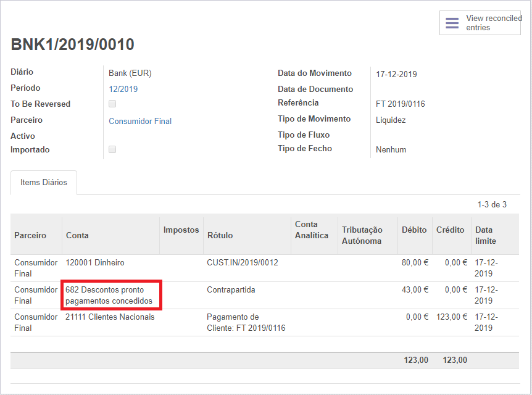Toggle the Importado checkbox
This screenshot has width=532, height=395.
point(112,149)
